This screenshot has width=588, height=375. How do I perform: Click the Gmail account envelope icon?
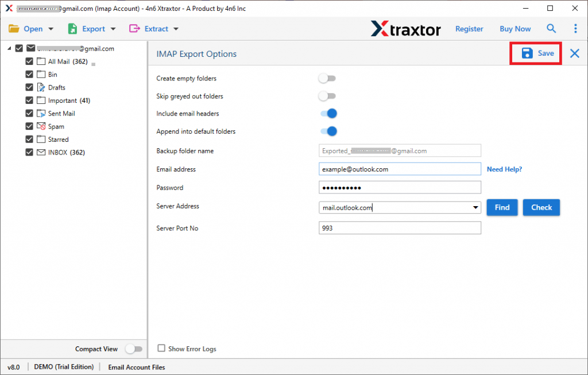(x=31, y=48)
